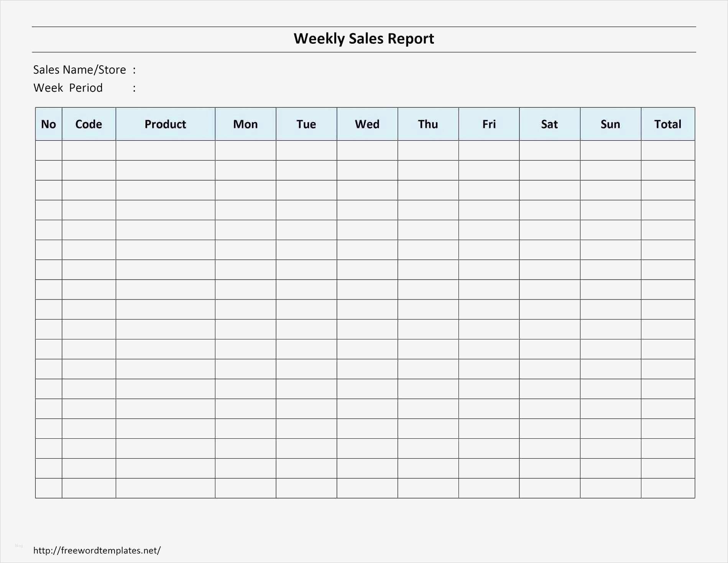Click the Mon column header

click(245, 124)
